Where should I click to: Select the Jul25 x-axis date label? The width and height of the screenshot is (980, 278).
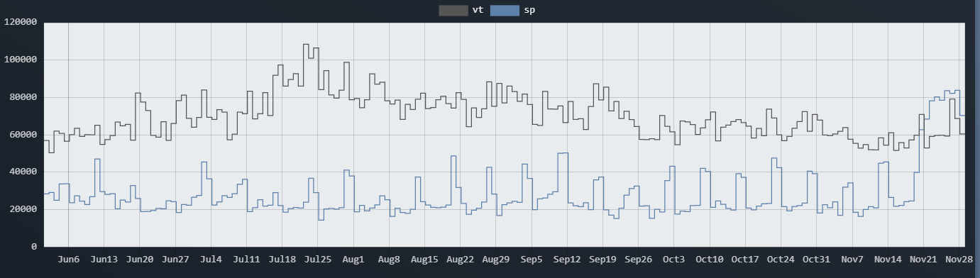318,260
